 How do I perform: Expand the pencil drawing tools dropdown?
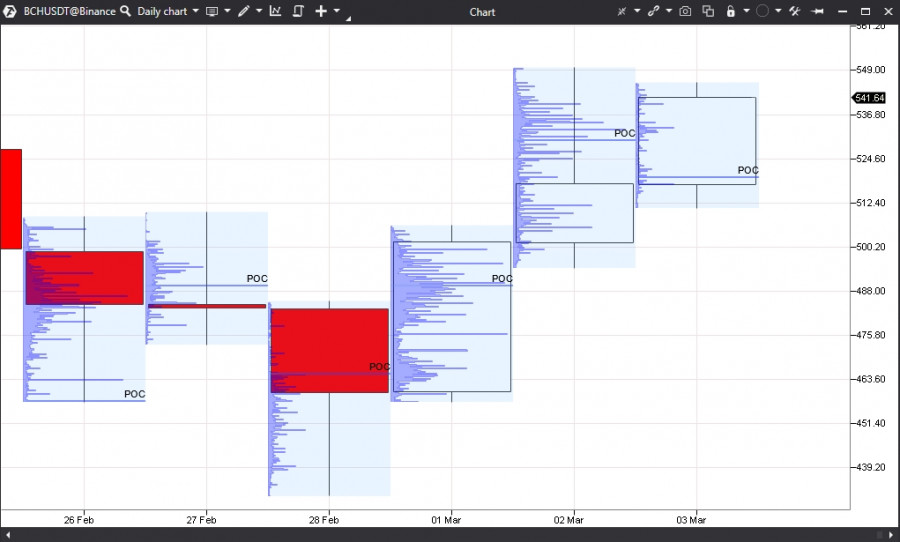click(x=258, y=11)
